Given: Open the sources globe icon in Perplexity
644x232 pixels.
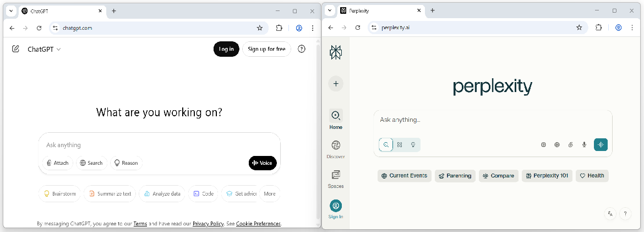Looking at the screenshot, I should click(557, 145).
